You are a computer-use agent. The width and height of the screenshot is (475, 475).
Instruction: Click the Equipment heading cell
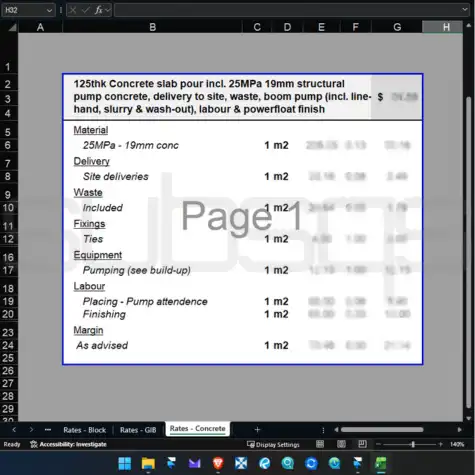[x=98, y=255]
